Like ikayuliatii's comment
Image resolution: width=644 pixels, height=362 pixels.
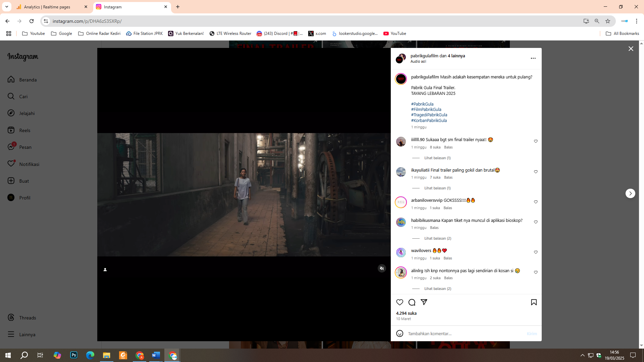tap(536, 172)
